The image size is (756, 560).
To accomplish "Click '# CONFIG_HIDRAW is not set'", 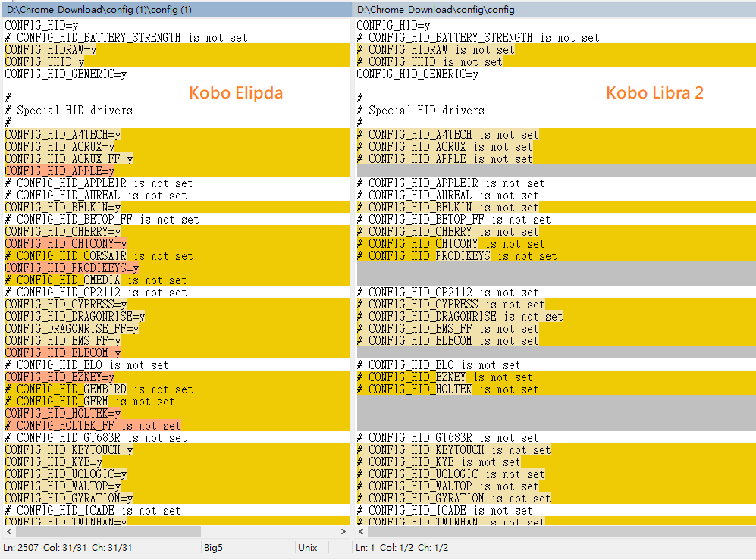I will click(436, 50).
